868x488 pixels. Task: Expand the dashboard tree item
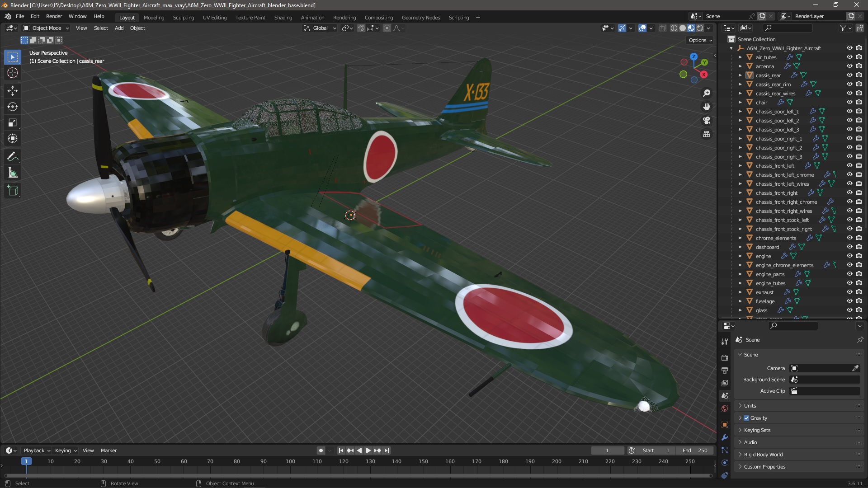pos(741,247)
